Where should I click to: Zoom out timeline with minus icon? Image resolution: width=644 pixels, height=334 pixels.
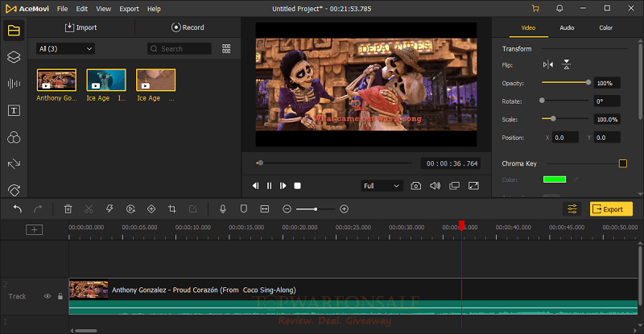pyautogui.click(x=287, y=209)
